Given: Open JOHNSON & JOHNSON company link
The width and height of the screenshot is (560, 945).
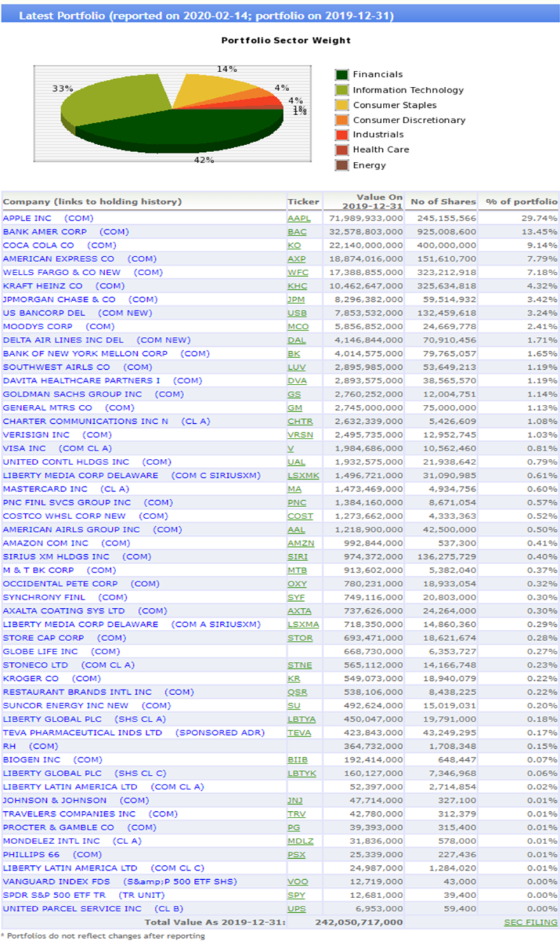Looking at the screenshot, I should coord(76,800).
